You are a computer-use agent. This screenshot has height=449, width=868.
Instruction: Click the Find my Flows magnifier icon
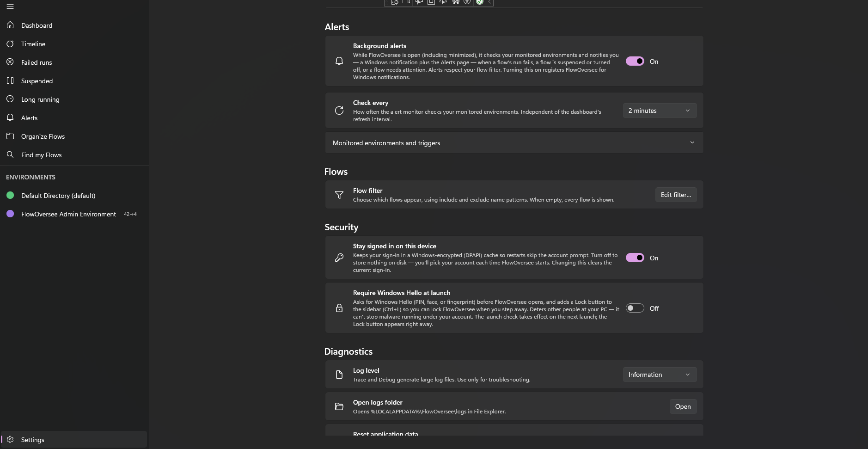10,154
